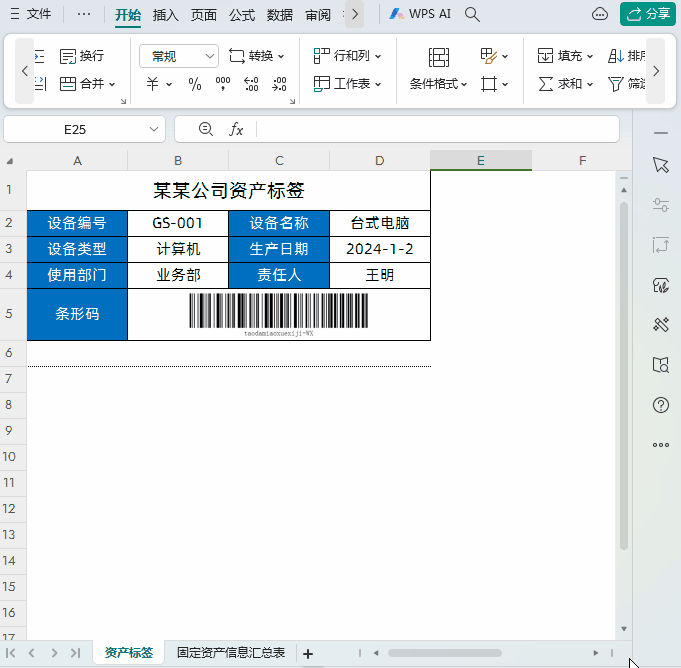
Task: Open the 文件 menu
Action: 30,14
